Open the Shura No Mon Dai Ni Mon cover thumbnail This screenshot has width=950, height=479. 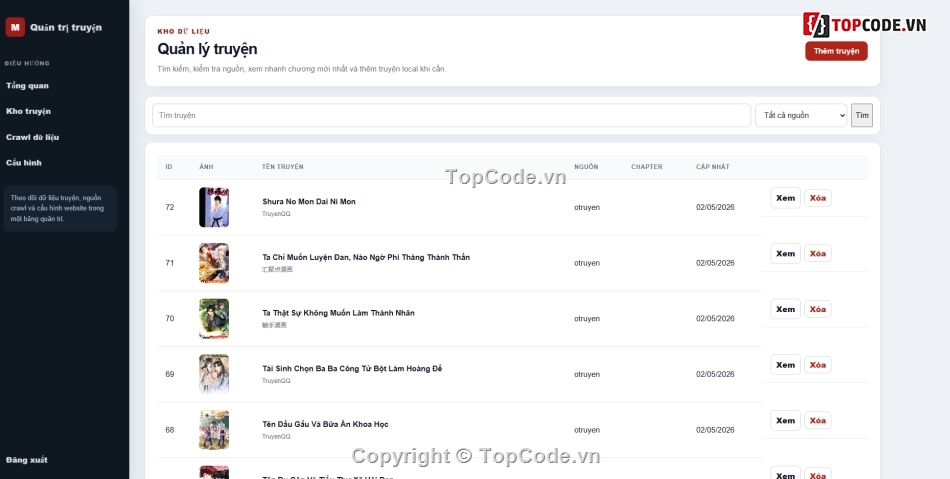(x=214, y=207)
